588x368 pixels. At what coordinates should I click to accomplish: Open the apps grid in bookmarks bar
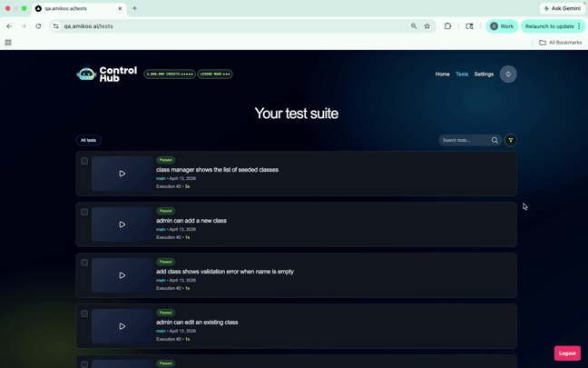[8, 43]
